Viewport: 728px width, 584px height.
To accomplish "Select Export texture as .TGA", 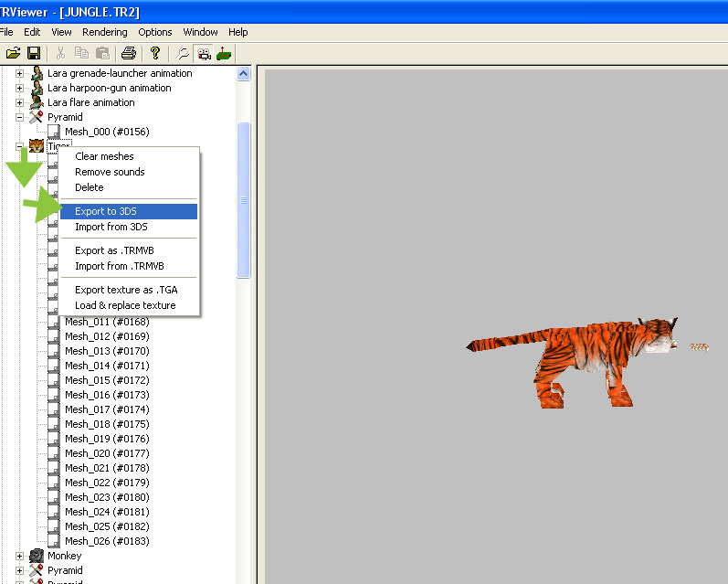I will click(129, 290).
